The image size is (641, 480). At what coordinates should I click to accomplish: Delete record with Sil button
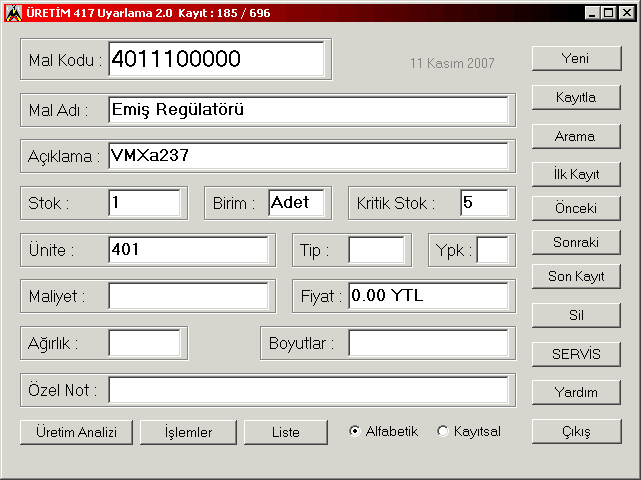coord(575,315)
